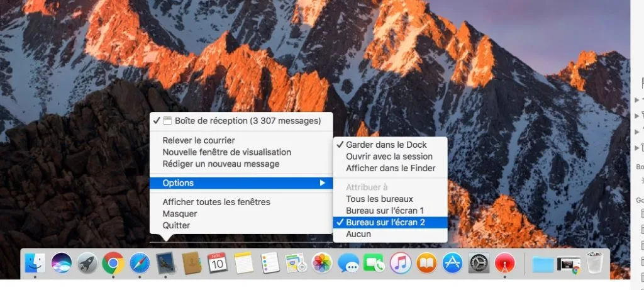Enable Ouvrir avec la session

click(x=390, y=157)
